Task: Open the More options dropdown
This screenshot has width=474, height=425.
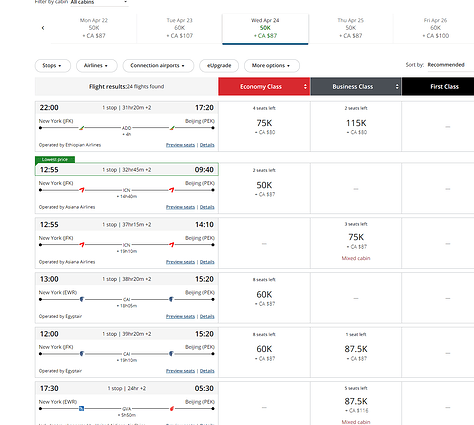Action: pyautogui.click(x=272, y=66)
